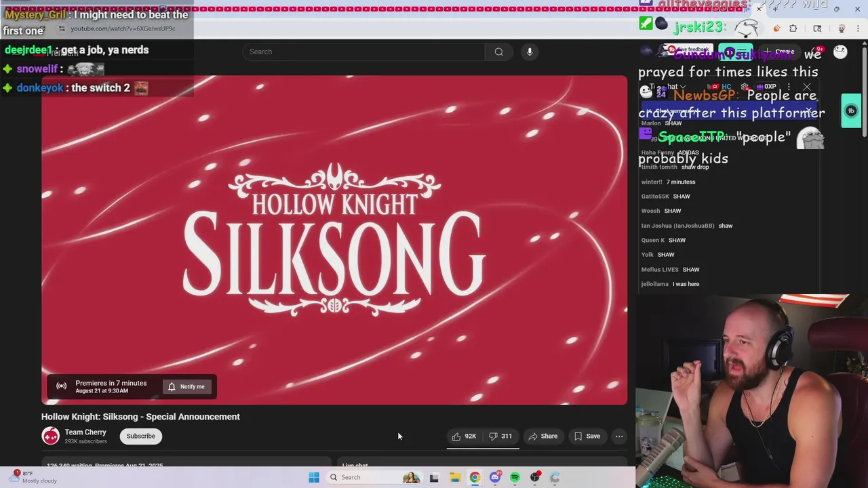Open Discord from the taskbar

point(495,477)
